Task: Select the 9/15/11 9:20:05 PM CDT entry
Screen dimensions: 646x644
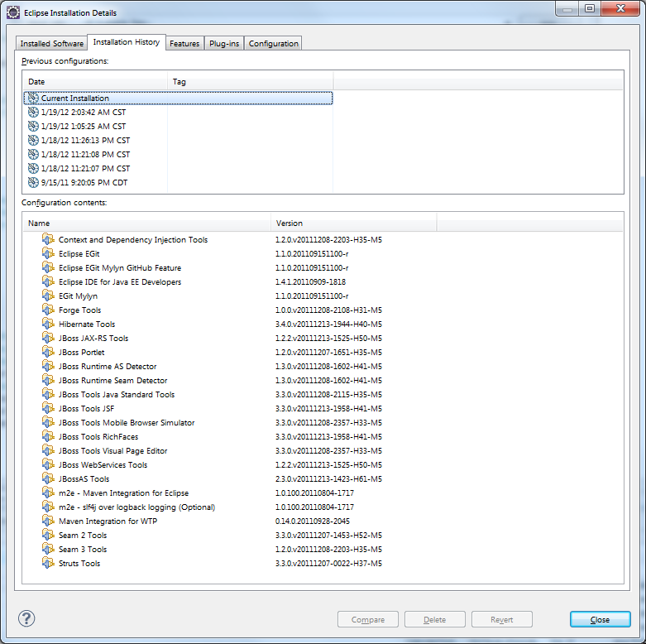Action: (x=84, y=182)
